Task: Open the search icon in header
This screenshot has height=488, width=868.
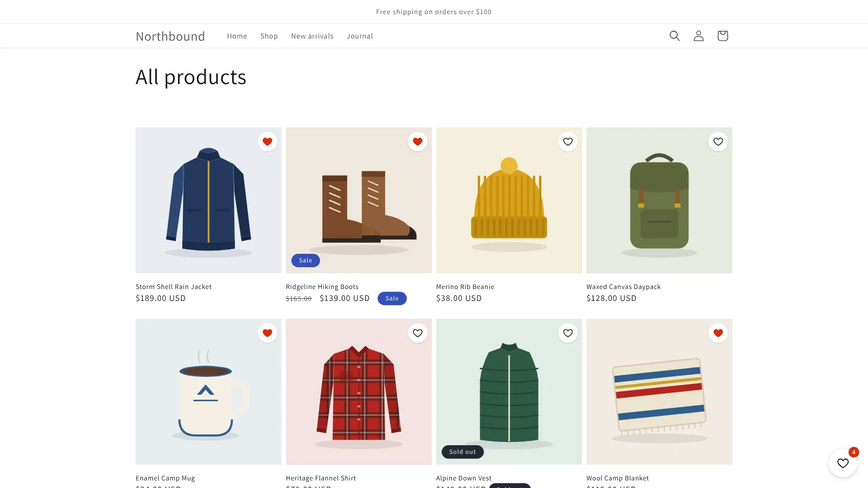Action: click(x=674, y=36)
